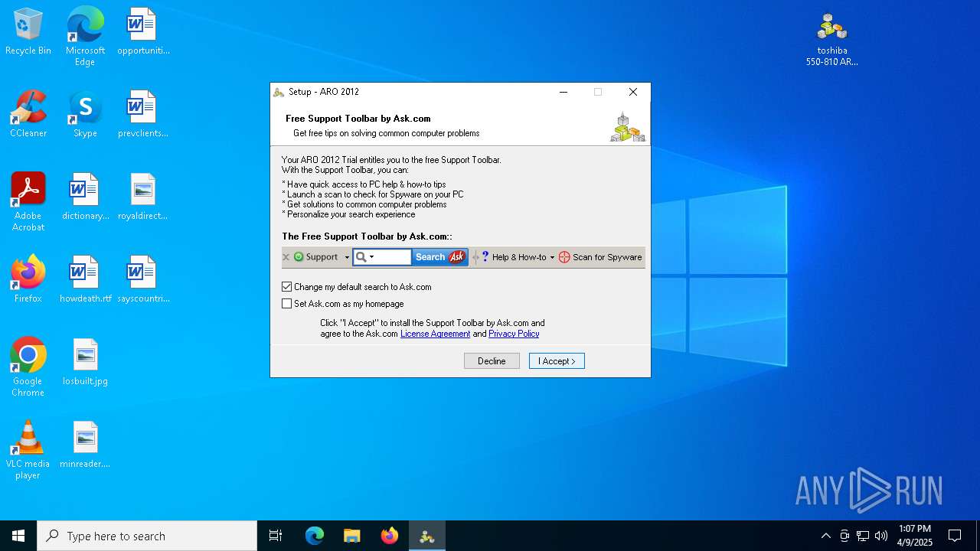Expand the Help & How-to dropdown arrow

[x=552, y=257]
